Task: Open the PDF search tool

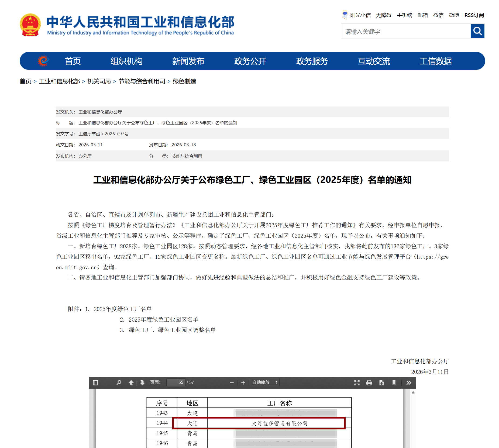Action: point(119,382)
